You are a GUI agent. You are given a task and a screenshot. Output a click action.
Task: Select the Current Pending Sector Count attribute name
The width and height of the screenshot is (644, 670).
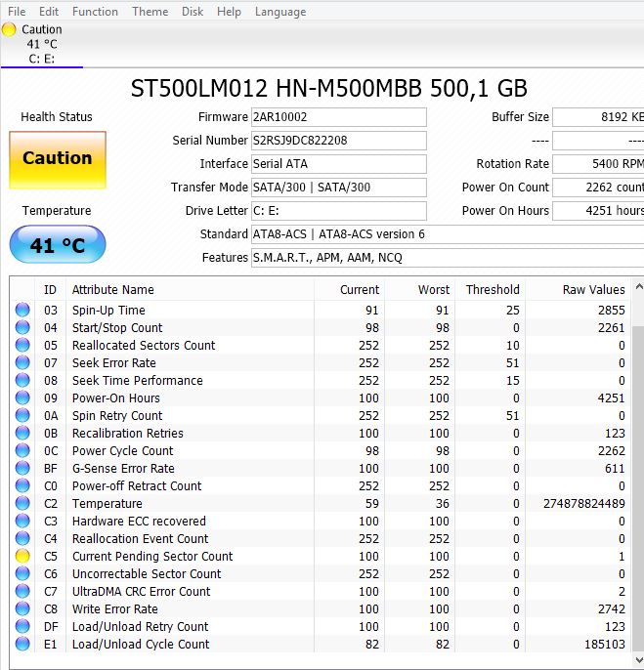tap(152, 557)
